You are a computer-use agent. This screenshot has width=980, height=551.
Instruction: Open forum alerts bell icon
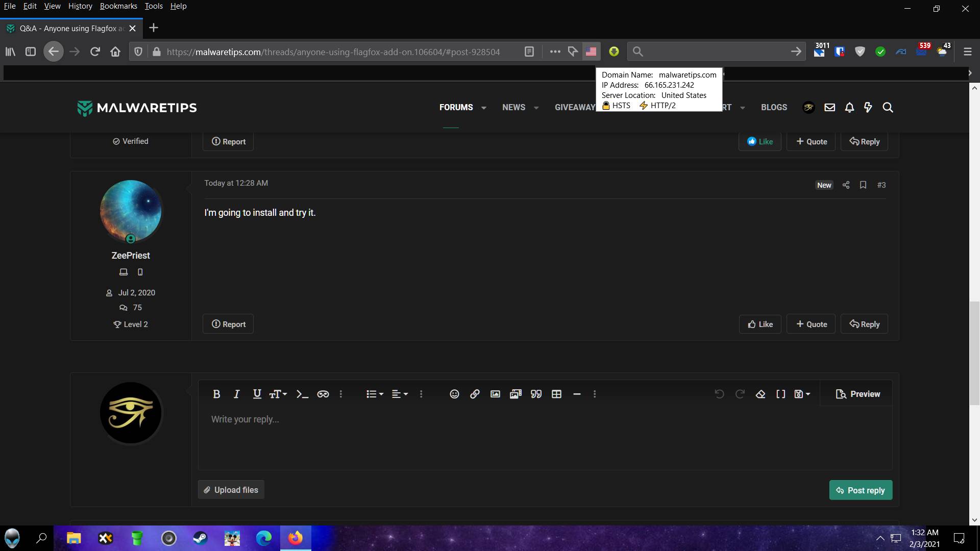click(x=849, y=107)
